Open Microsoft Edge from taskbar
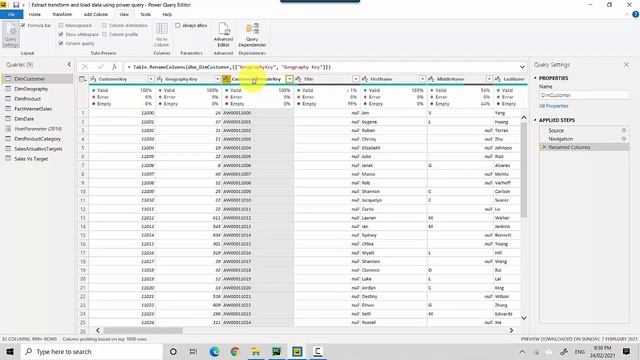Screen dimensions: 640x360 [214, 351]
